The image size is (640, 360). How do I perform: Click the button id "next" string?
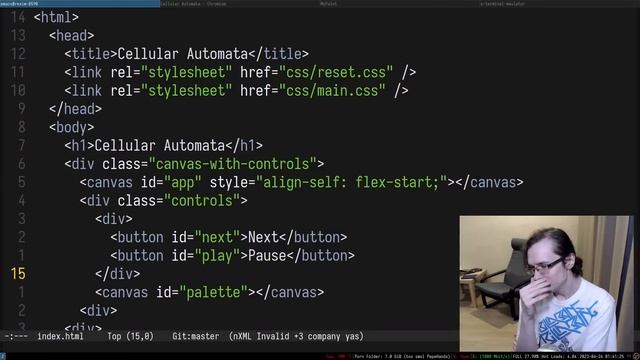pos(217,238)
